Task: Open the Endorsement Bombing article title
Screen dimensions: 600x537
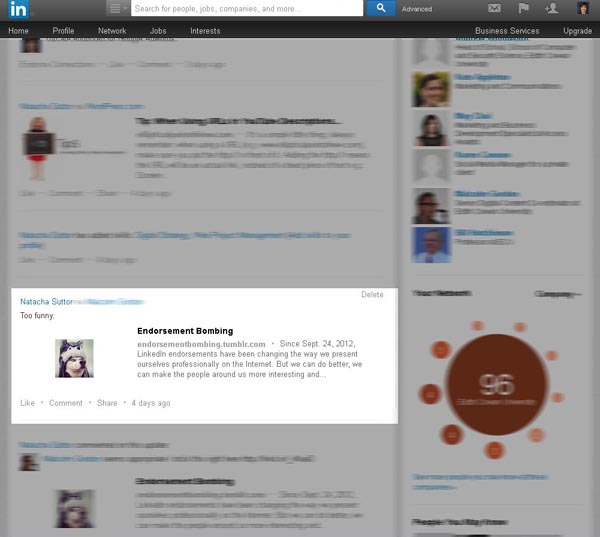Action: (185, 331)
